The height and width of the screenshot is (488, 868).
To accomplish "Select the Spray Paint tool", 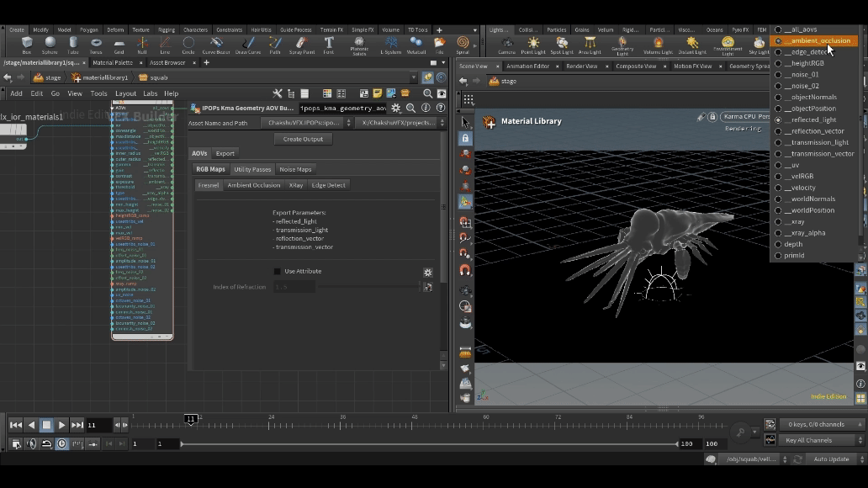I will (302, 45).
